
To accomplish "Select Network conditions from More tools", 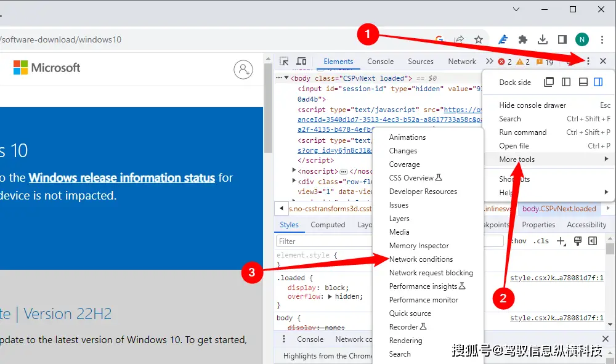I will (x=421, y=259).
